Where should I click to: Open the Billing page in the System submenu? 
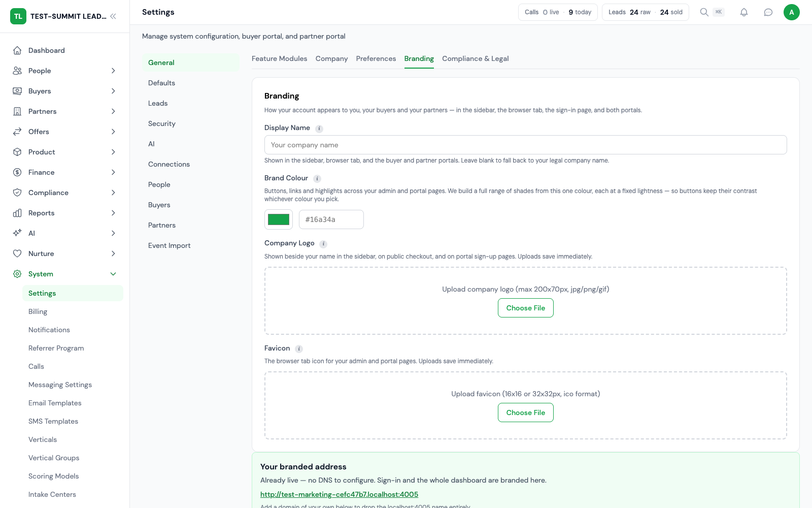(x=38, y=311)
